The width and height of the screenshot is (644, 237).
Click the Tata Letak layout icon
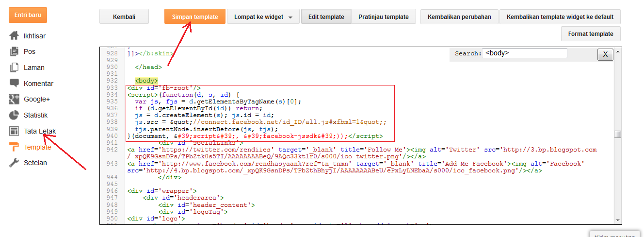pos(14,131)
